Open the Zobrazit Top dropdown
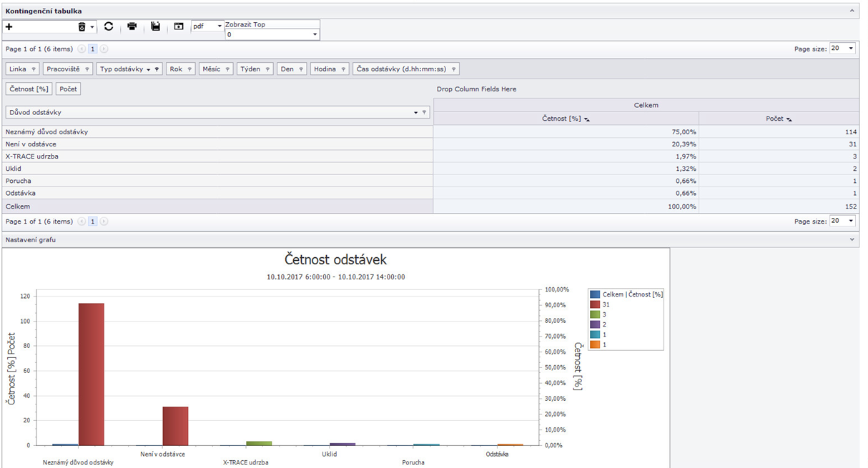This screenshot has width=868, height=468. 315,34
